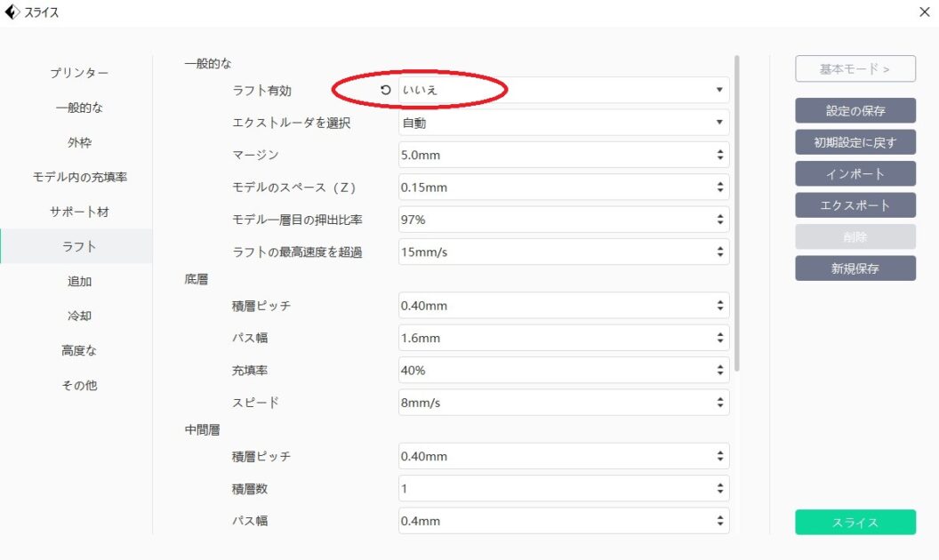Click the 底層 積層ピッチ field showing 0.40mm

[x=564, y=306]
